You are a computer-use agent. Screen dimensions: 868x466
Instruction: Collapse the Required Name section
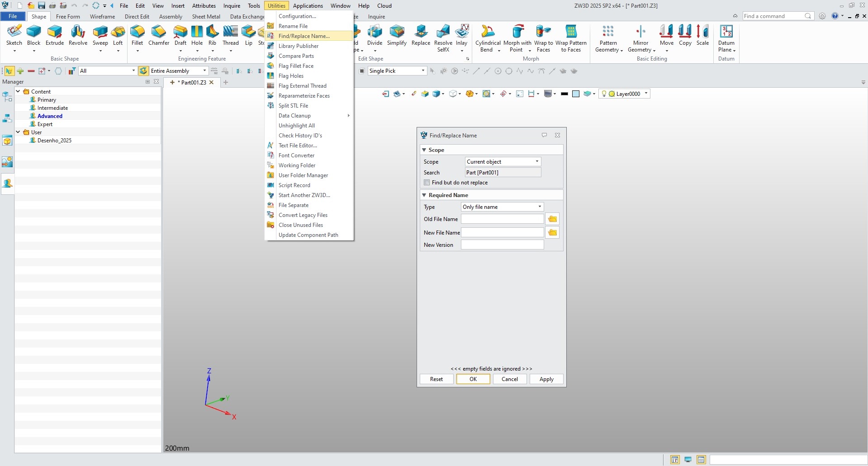[x=424, y=195]
